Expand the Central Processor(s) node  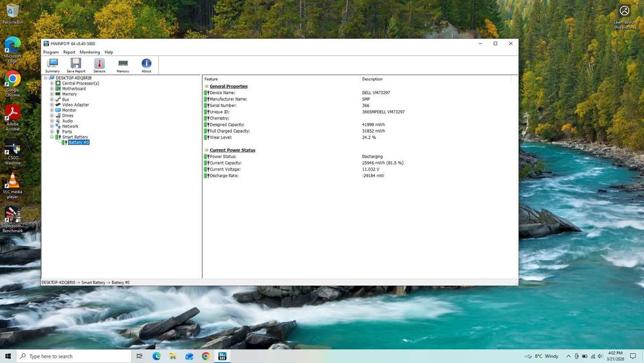52,83
